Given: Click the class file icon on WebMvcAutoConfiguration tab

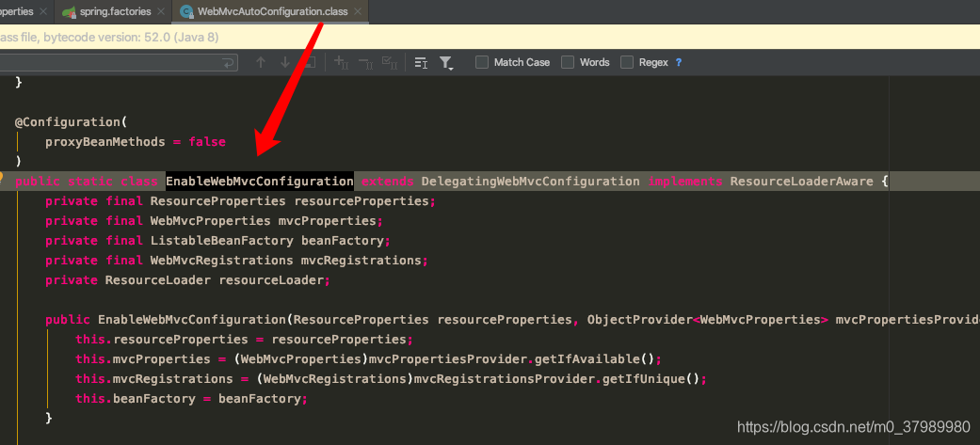Looking at the screenshot, I should 185,11.
